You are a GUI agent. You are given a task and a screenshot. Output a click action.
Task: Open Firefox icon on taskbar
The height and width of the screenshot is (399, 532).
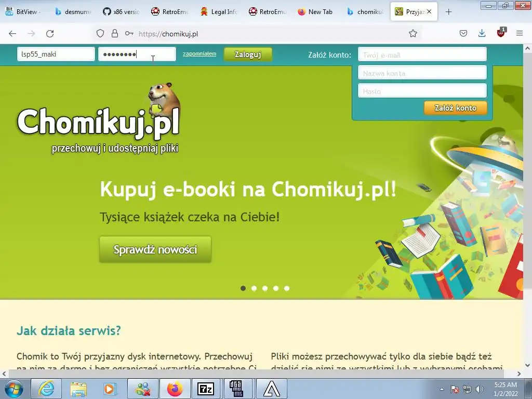click(175, 389)
